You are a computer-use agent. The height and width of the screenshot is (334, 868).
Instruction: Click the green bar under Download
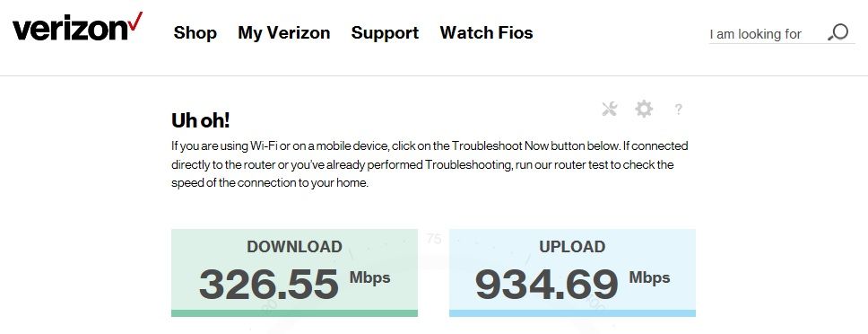point(294,313)
